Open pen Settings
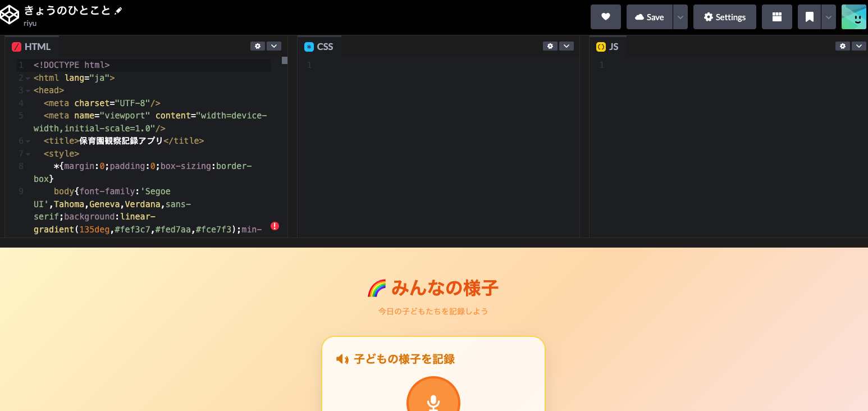Image resolution: width=868 pixels, height=411 pixels. (x=725, y=17)
